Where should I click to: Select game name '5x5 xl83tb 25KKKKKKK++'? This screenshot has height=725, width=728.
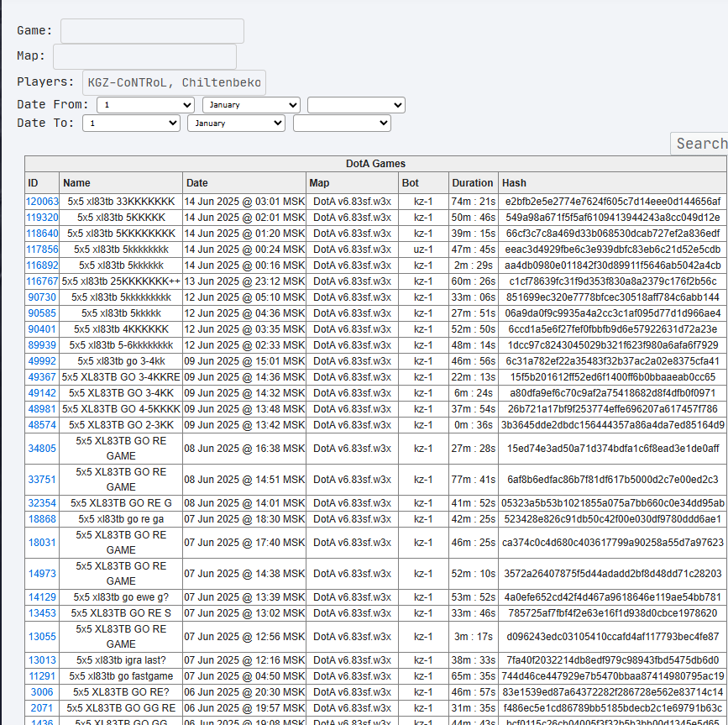121,281
